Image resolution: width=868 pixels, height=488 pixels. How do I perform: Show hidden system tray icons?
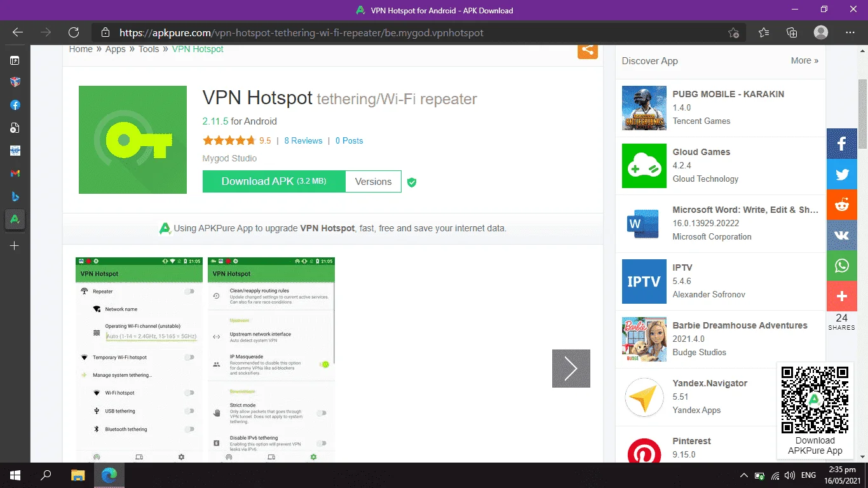coord(744,475)
